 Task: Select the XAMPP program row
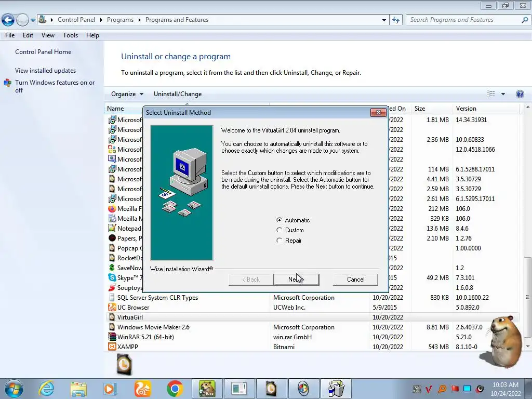tap(312, 347)
